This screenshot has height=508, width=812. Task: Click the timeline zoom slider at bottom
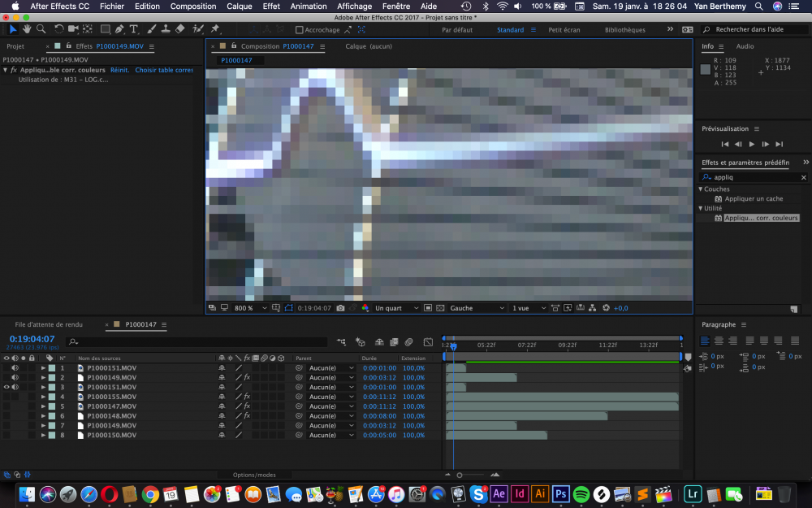(x=460, y=475)
